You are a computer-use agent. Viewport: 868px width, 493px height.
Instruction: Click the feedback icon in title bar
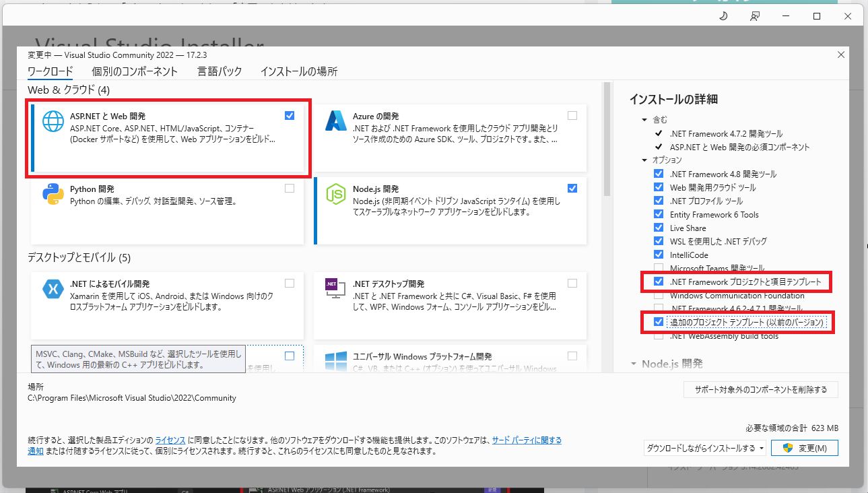click(x=756, y=15)
